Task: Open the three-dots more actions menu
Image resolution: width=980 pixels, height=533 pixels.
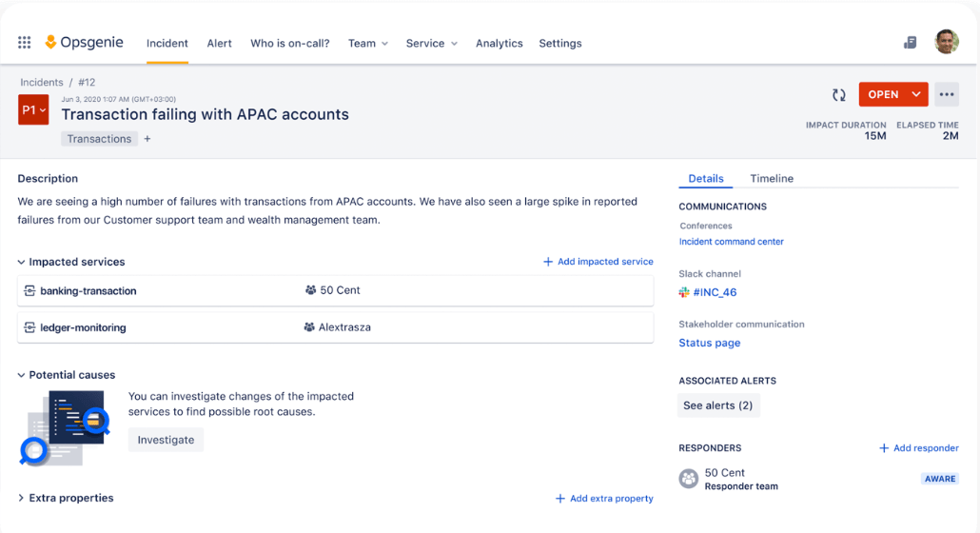Action: click(x=946, y=94)
